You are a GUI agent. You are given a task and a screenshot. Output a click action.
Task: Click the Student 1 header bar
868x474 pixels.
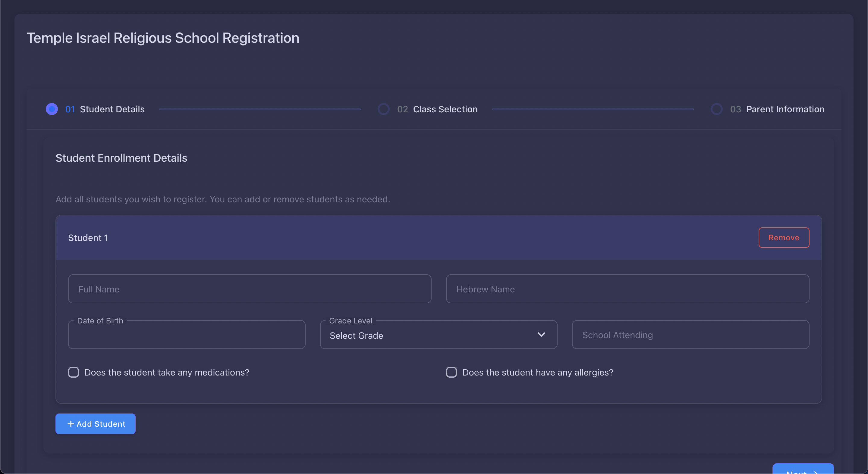tap(404, 238)
